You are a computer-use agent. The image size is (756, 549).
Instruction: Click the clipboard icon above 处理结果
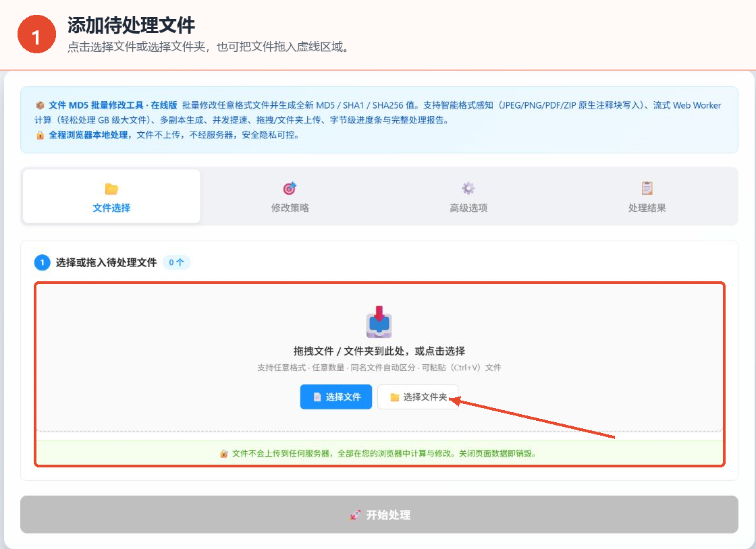tap(647, 187)
